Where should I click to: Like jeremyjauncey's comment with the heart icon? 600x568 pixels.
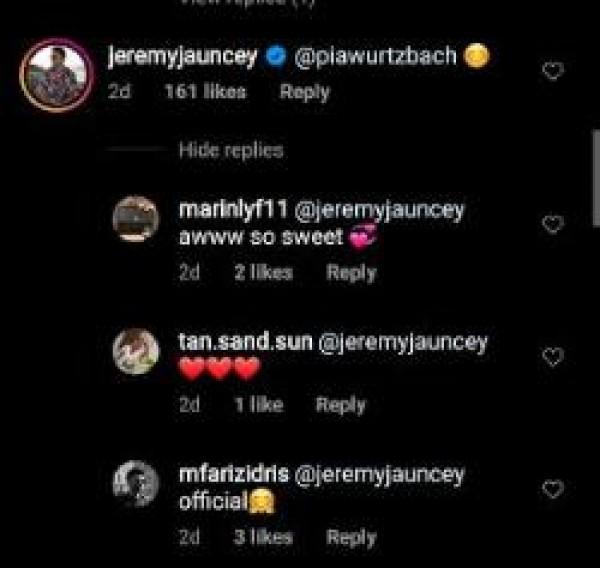tap(552, 71)
